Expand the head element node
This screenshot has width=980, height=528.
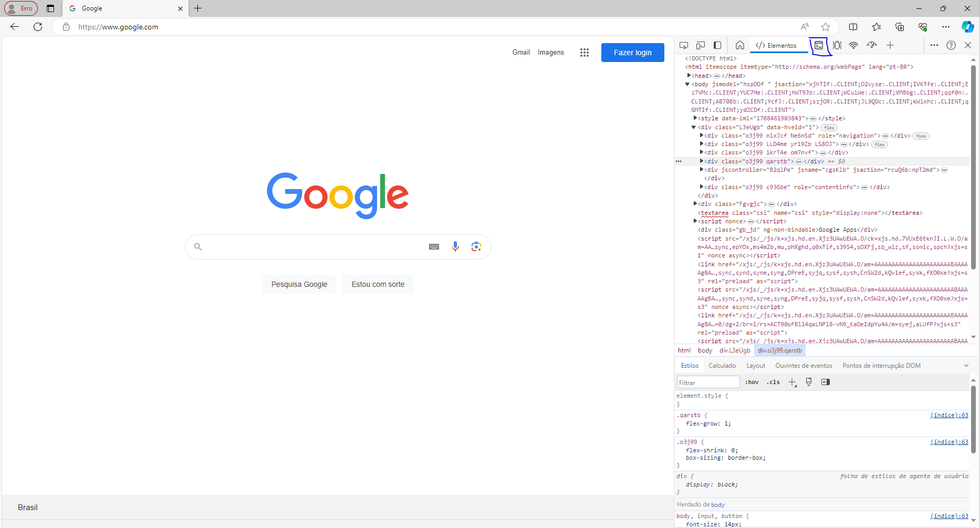tap(689, 76)
